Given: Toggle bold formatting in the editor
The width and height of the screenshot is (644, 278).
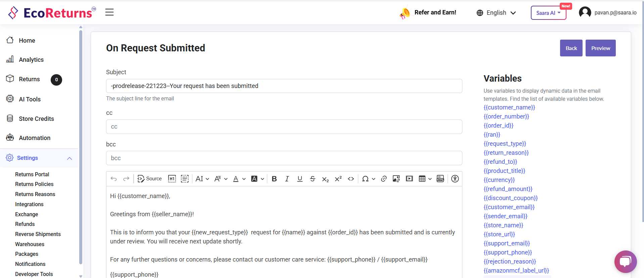Looking at the screenshot, I should coord(274,179).
